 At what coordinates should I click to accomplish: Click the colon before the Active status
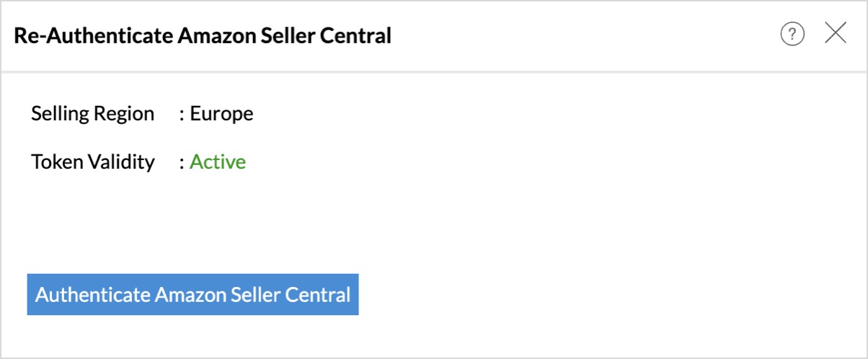(x=182, y=163)
